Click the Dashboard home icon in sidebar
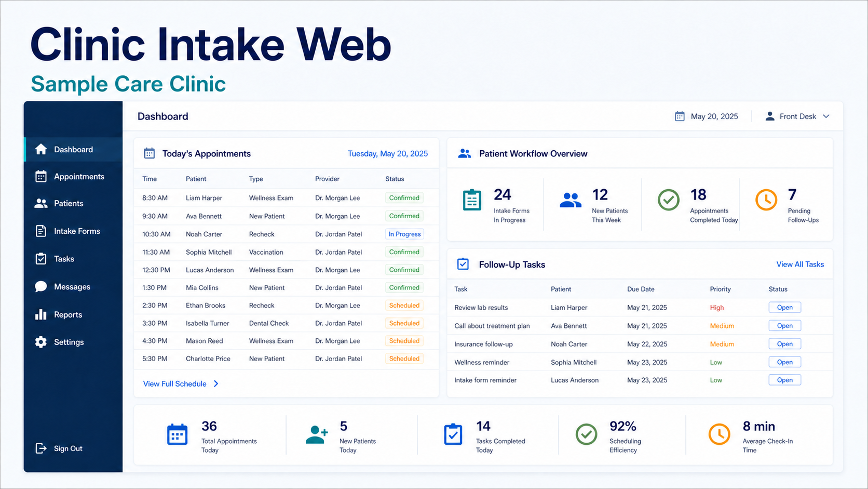 click(x=41, y=150)
